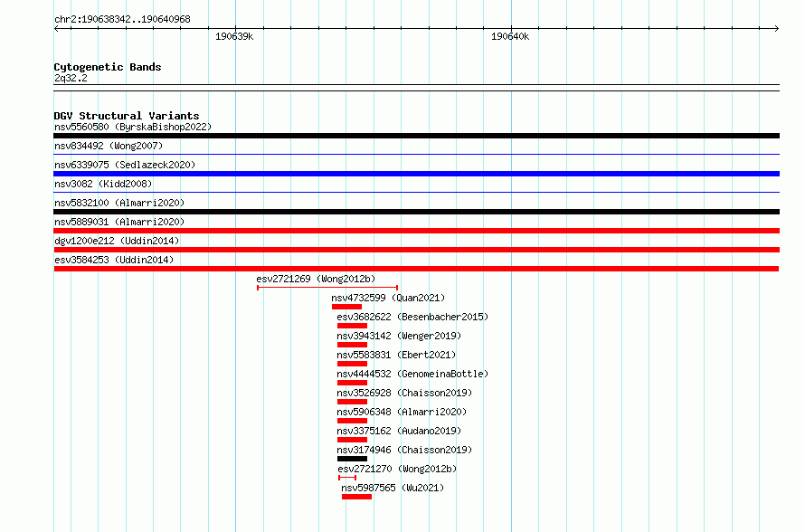
Task: Open the nsv3082 (Kidd2008) label
Action: coord(103,184)
